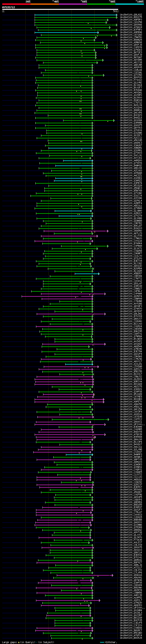Image resolution: width=146 pixels, height=644 pixels.
Task: Select the UniRef100_O48950 label
Action: click(131, 231)
